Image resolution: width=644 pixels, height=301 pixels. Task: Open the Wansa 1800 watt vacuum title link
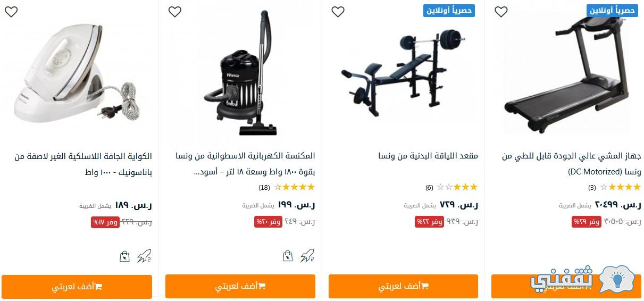pyautogui.click(x=245, y=164)
